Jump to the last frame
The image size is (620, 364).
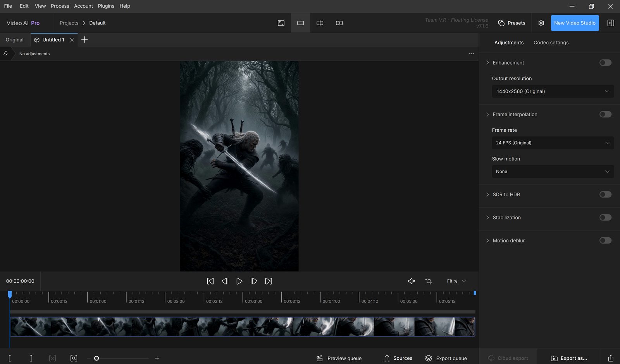(269, 281)
